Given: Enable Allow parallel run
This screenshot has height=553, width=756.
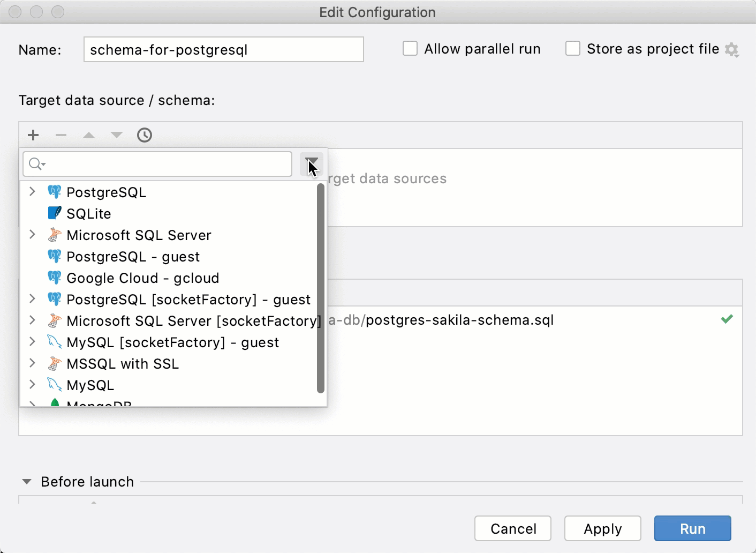Looking at the screenshot, I should (410, 48).
